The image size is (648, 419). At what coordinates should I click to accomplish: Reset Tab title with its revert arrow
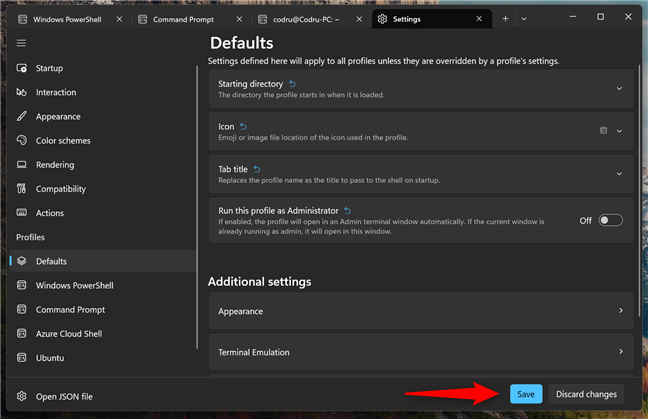point(257,169)
